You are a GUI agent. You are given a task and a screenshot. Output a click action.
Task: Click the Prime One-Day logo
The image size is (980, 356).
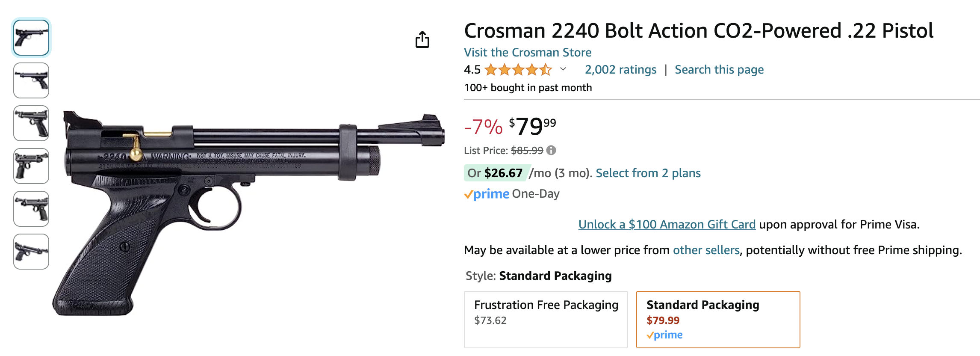[x=487, y=194]
